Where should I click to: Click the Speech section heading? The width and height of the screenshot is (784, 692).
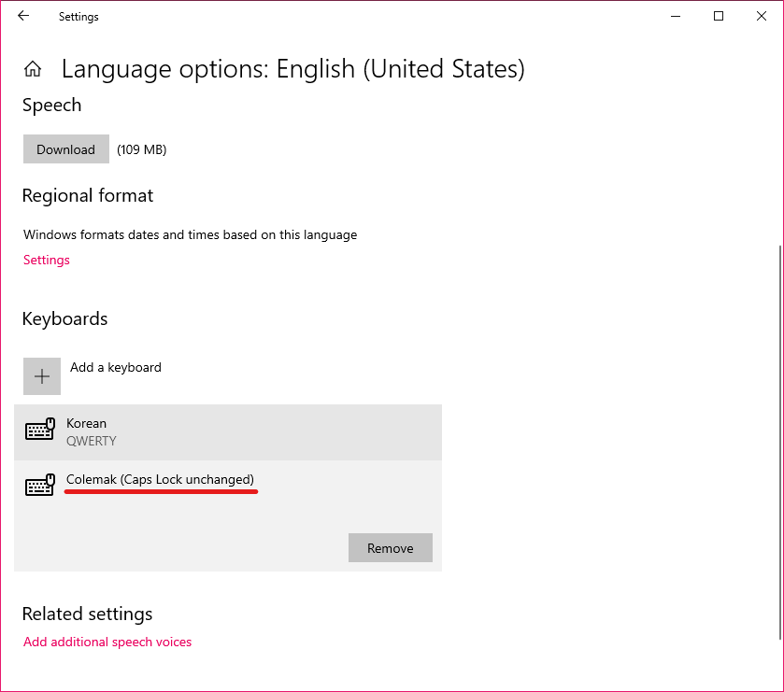tap(52, 105)
